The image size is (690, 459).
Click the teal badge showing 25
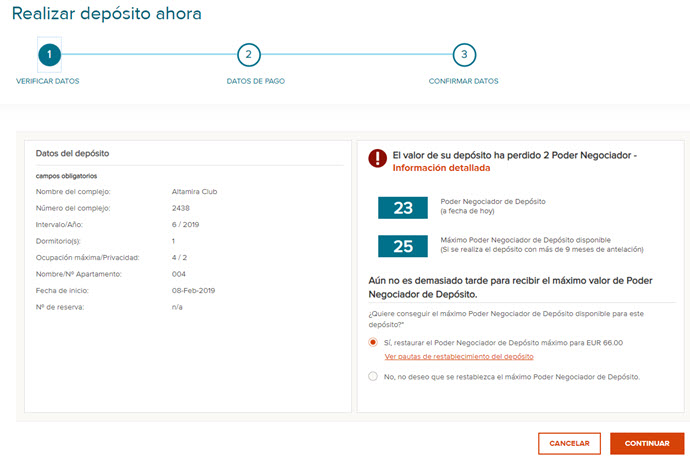click(403, 245)
